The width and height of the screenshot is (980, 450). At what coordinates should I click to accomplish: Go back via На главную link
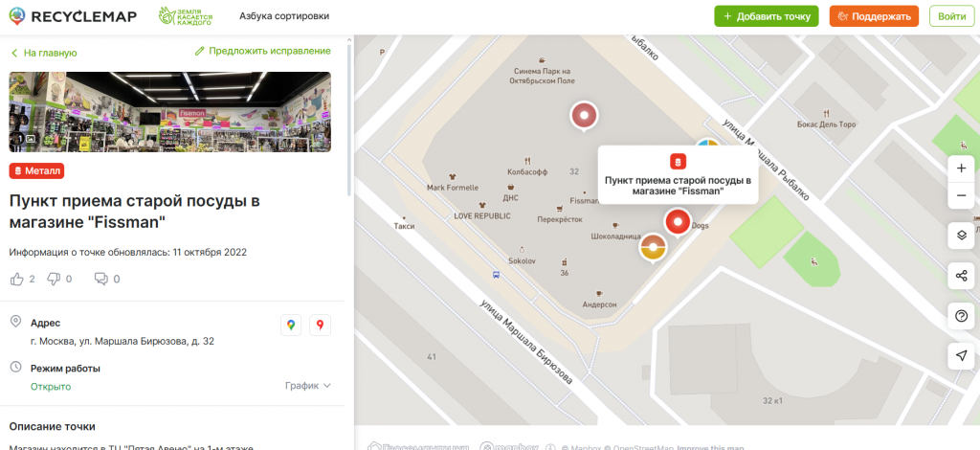[x=44, y=53]
